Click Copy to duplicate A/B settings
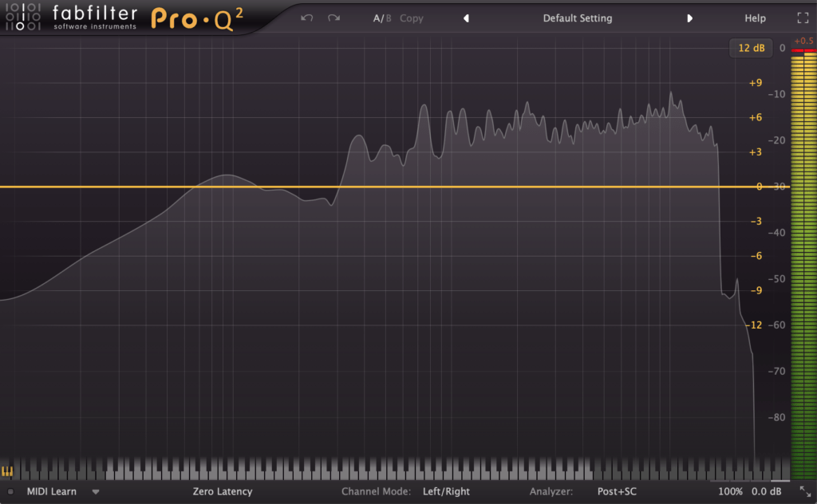The width and height of the screenshot is (817, 504). coord(412,18)
